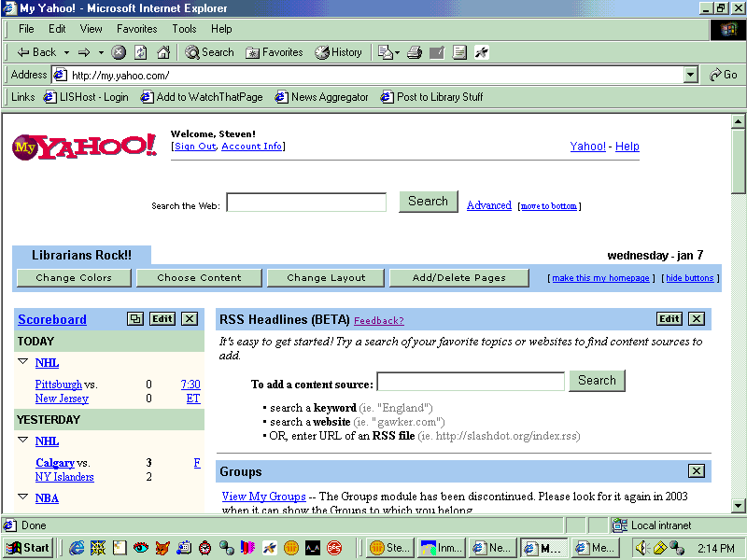Refresh the page with the Refresh icon
Viewport: 747px width, 560px height.
coord(141,52)
